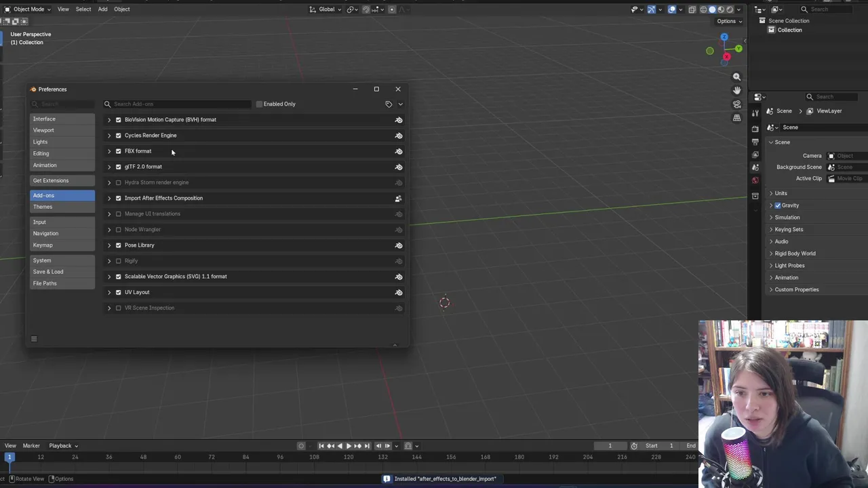Toggle the Gravity checkbox in Scene properties
868x488 pixels.
(778, 205)
